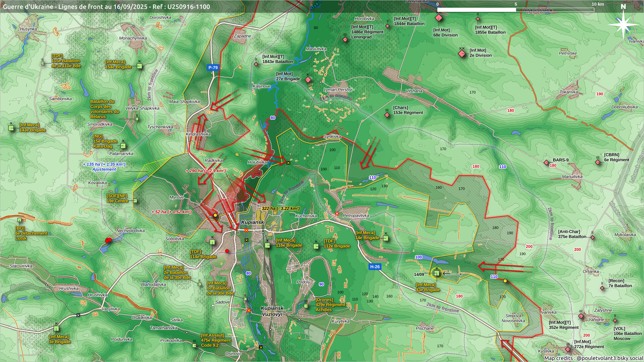The height and width of the screenshot is (362, 644).
Task: Select the 112e Brigade TDF unit icon
Action: point(316,246)
